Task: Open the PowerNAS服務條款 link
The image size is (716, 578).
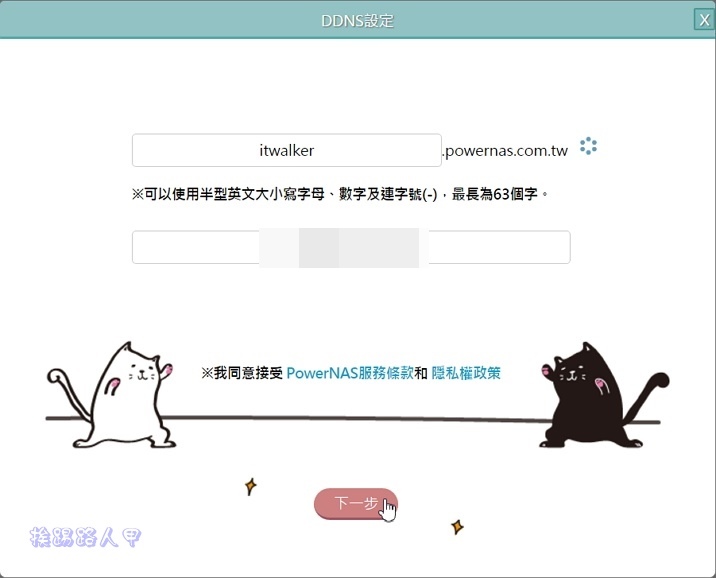Action: (350, 373)
